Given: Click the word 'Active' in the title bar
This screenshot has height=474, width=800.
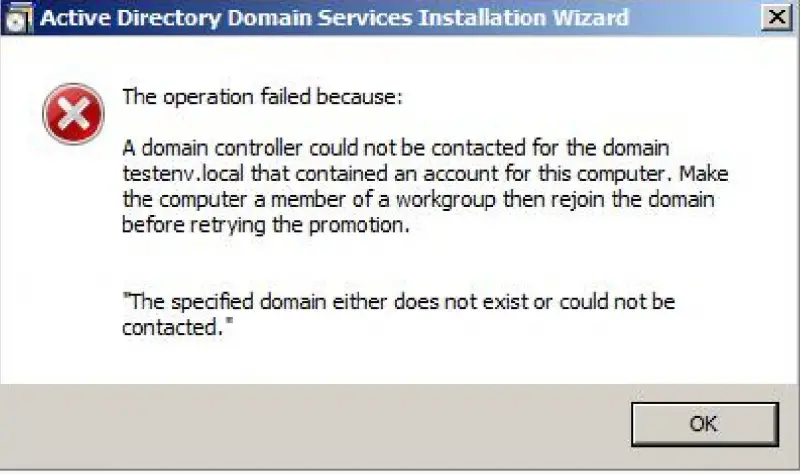Looking at the screenshot, I should (76, 18).
